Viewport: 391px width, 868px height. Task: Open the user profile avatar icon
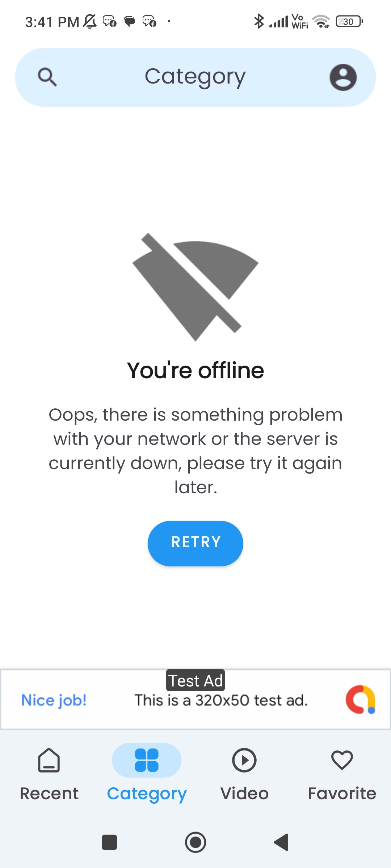(343, 77)
